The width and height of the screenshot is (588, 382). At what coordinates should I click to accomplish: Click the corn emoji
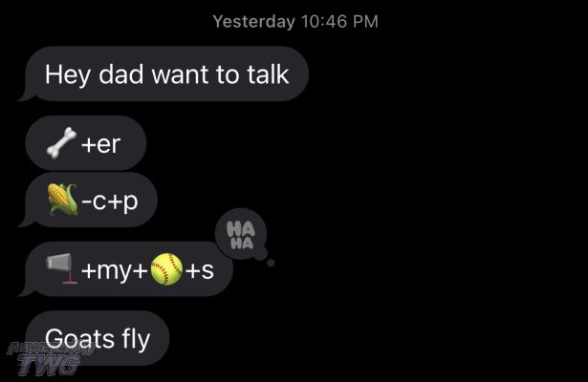pos(62,200)
